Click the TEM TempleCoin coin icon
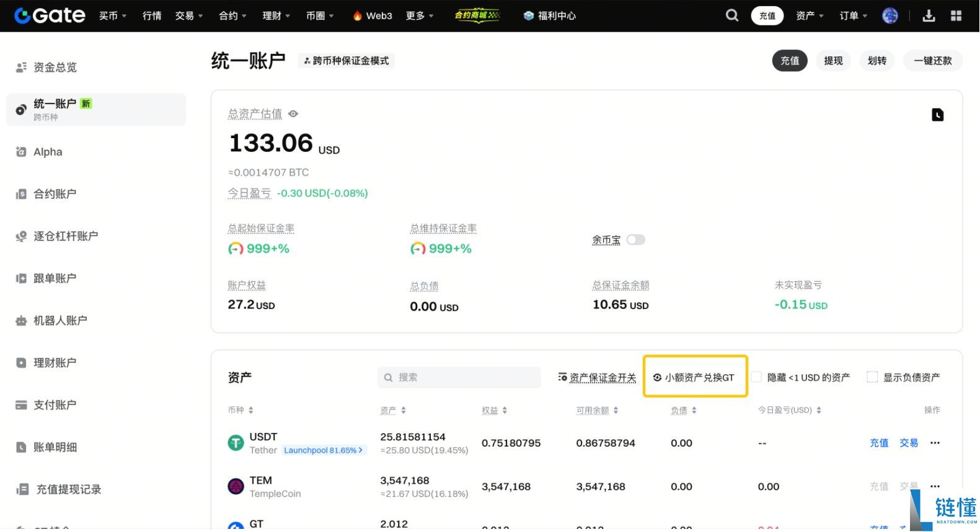 (x=236, y=486)
